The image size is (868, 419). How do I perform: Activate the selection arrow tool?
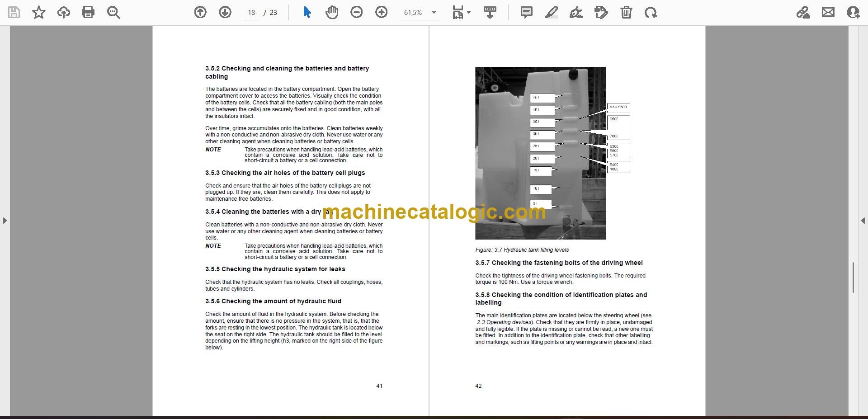[x=307, y=12]
